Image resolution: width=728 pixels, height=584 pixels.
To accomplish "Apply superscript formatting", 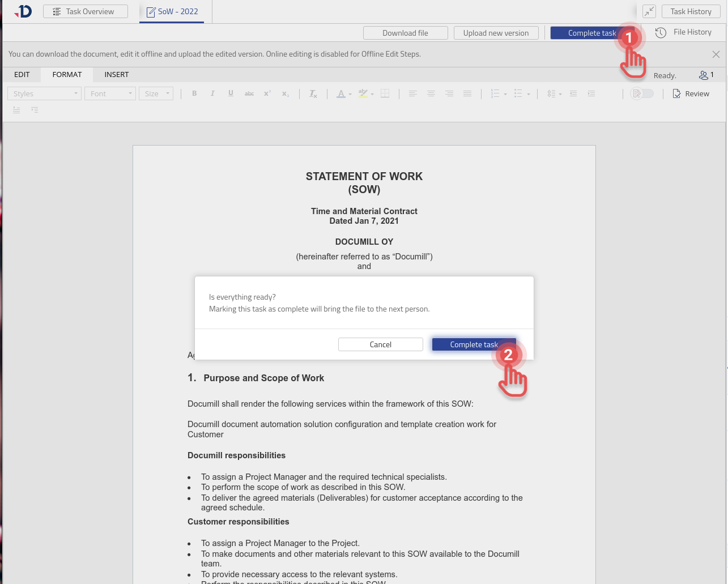I will (x=267, y=93).
